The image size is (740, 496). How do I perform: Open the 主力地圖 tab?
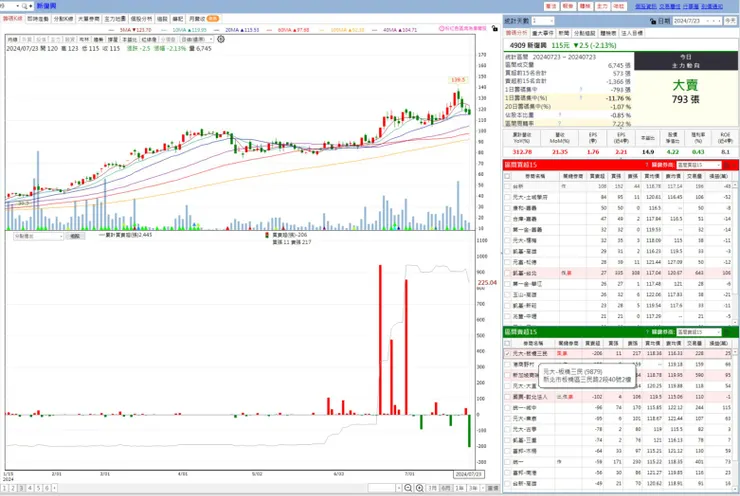tap(115, 19)
